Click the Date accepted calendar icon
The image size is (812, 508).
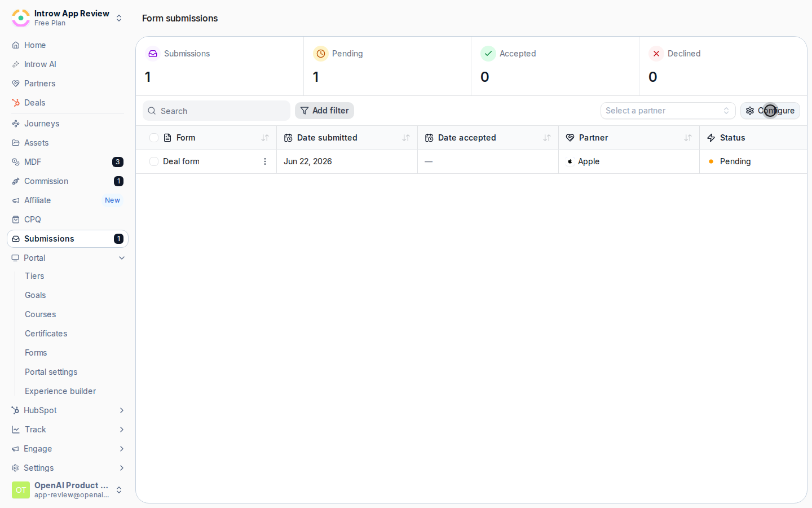click(429, 138)
